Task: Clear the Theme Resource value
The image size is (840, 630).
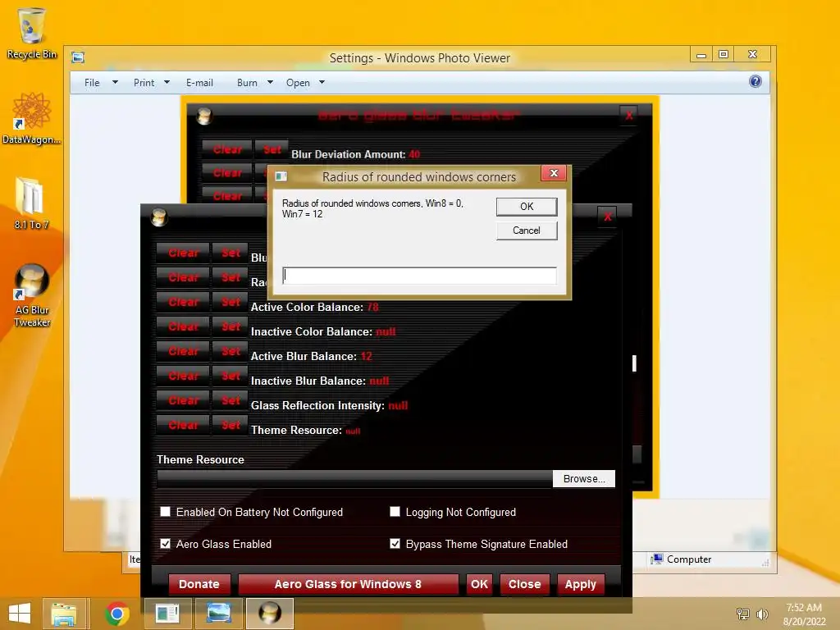Action: [x=183, y=426]
